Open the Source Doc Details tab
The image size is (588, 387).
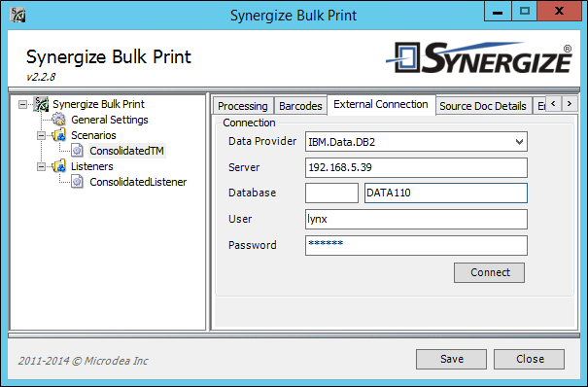coord(483,106)
